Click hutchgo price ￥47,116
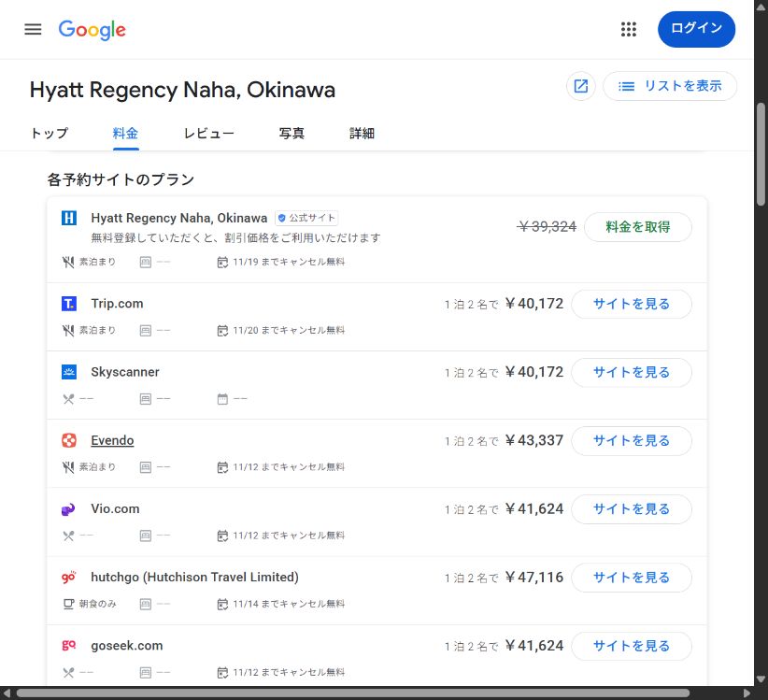The width and height of the screenshot is (768, 700). coord(534,577)
